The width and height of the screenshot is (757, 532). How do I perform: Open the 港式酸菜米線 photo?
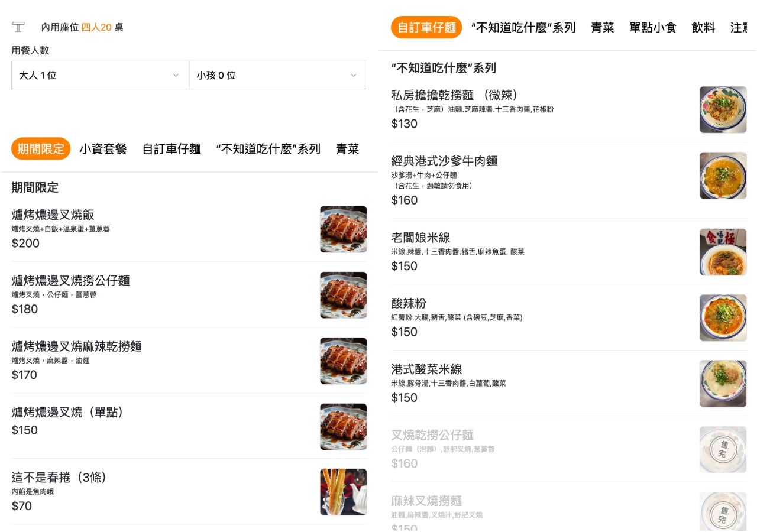(x=723, y=384)
